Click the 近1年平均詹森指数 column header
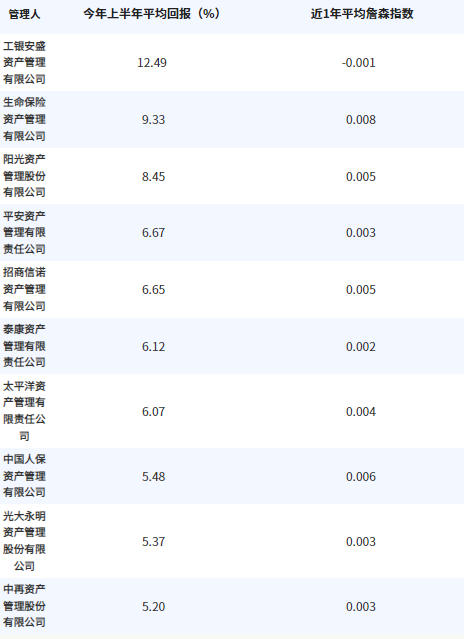Screen dimensions: 464x639 [x=362, y=14]
